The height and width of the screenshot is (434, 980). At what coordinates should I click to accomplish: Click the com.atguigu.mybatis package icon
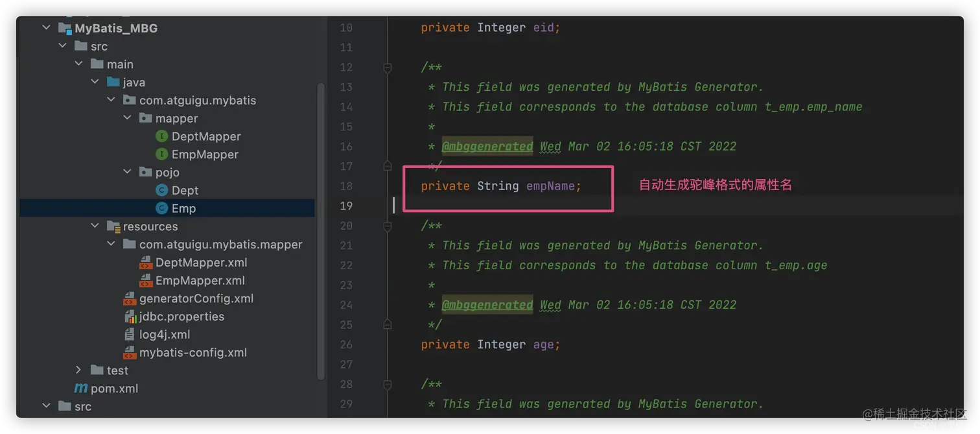pos(130,100)
